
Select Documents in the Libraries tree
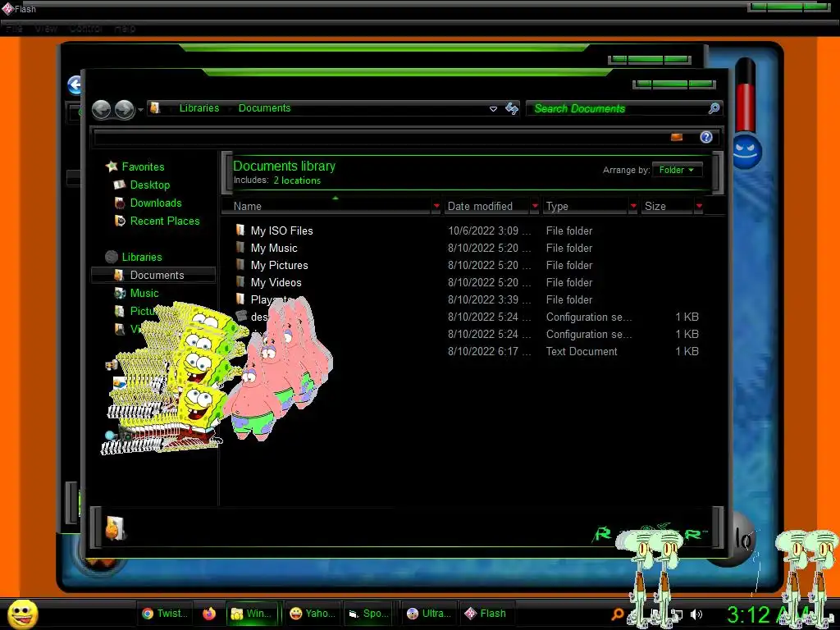click(153, 275)
